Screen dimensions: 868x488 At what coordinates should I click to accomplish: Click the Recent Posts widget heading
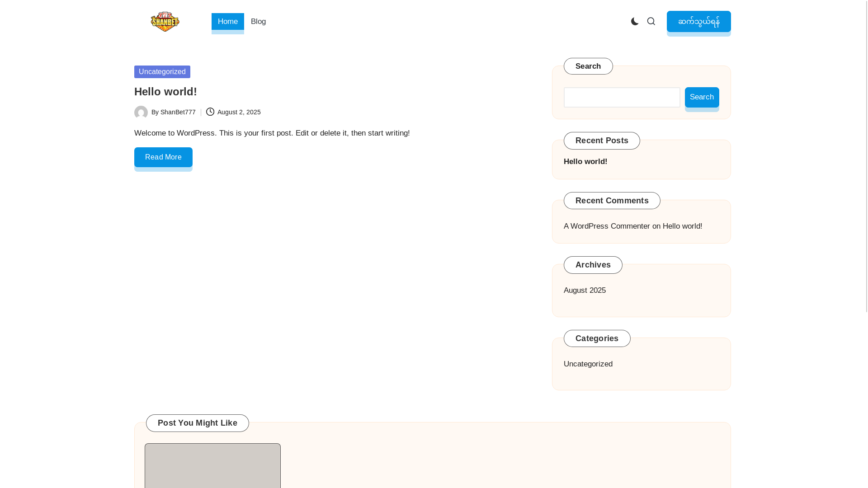(x=602, y=141)
